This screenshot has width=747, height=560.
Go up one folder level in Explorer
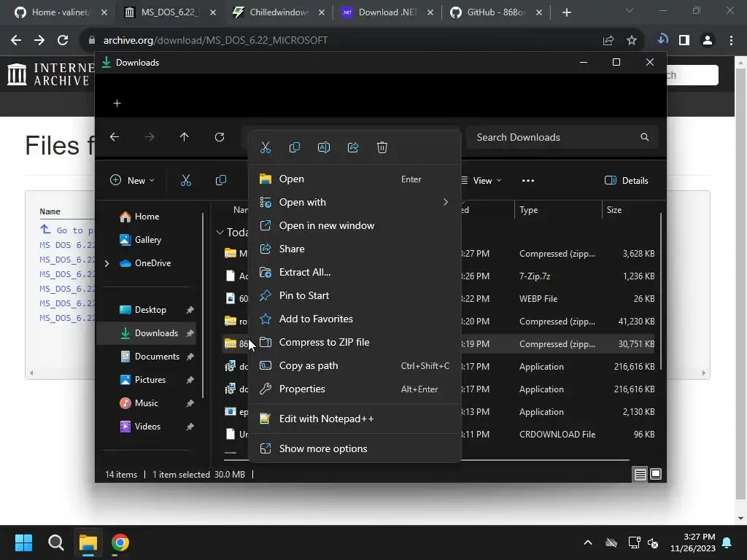tap(185, 137)
